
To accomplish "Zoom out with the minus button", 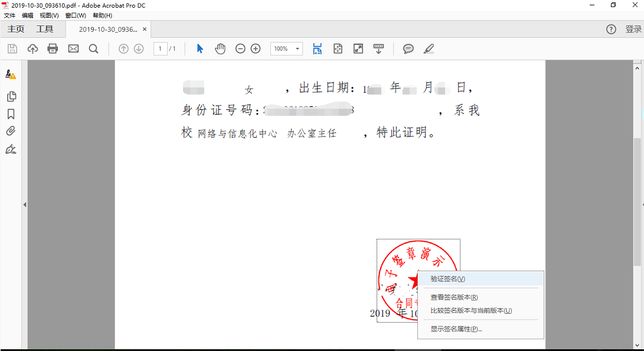I will click(240, 49).
